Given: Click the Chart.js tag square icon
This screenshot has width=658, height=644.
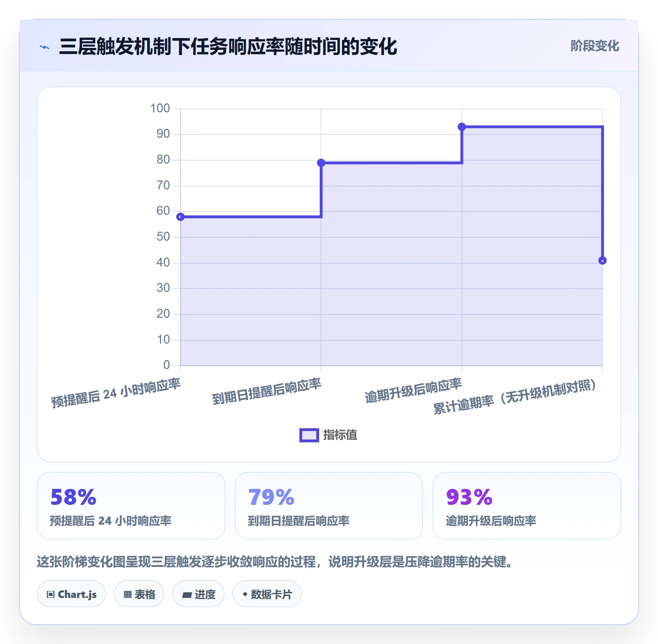Looking at the screenshot, I should point(51,595).
